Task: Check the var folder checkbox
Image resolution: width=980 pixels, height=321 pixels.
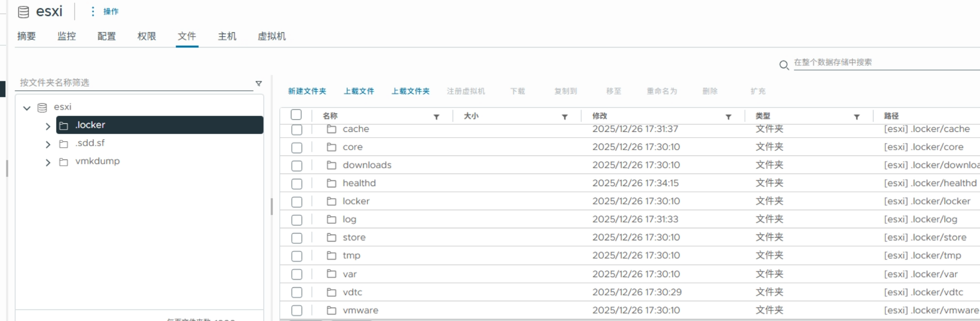Action: click(296, 274)
